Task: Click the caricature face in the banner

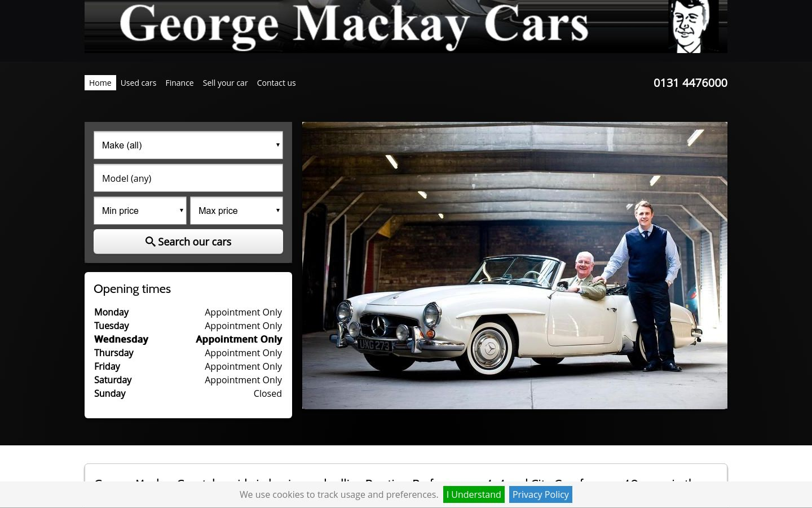Action: (694, 26)
